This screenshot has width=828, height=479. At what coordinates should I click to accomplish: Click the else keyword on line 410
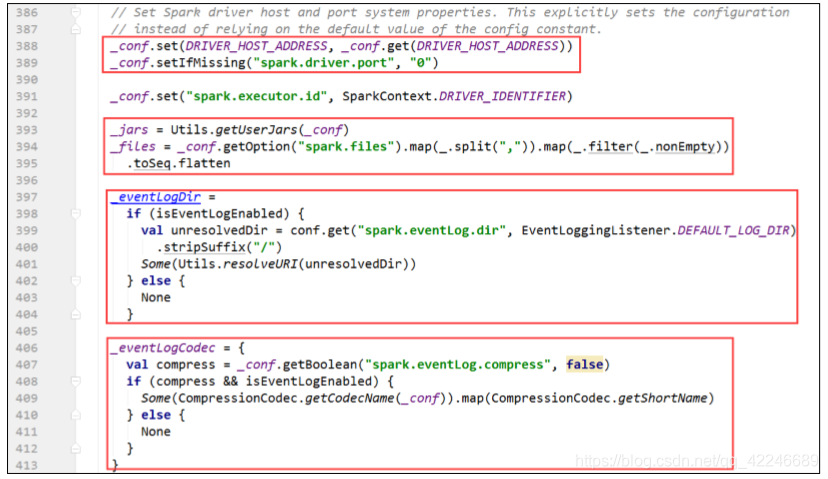point(156,415)
